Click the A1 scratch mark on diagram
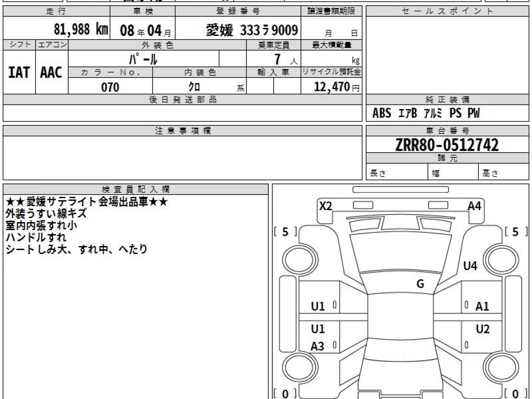Viewport: 532px width, 399px height. 482,306
